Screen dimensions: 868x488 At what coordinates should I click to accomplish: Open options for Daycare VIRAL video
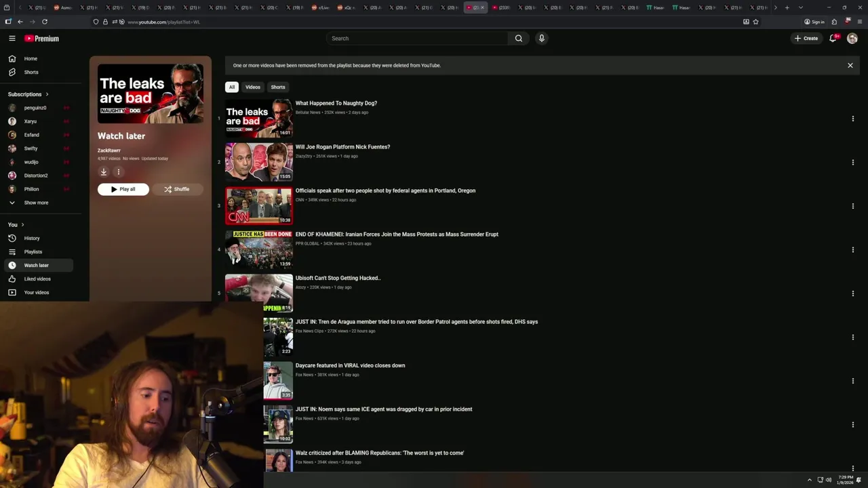(x=852, y=381)
